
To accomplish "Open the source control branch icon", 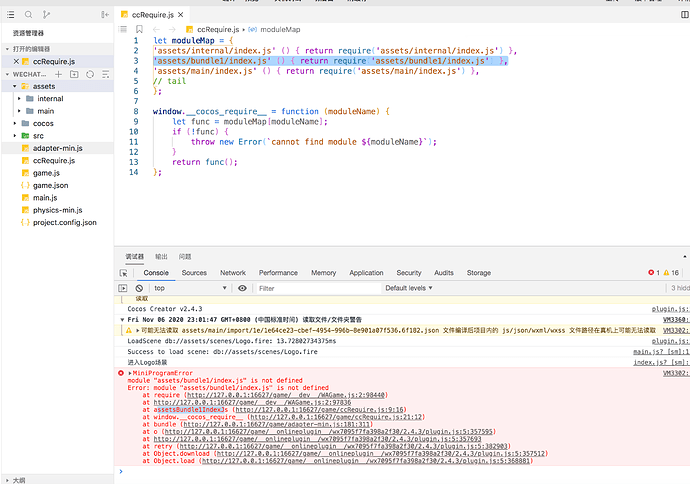I will pyautogui.click(x=46, y=15).
